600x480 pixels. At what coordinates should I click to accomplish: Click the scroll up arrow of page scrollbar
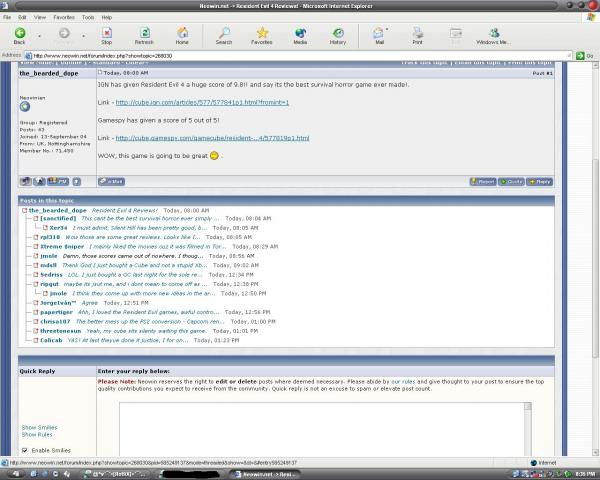pyautogui.click(x=595, y=66)
